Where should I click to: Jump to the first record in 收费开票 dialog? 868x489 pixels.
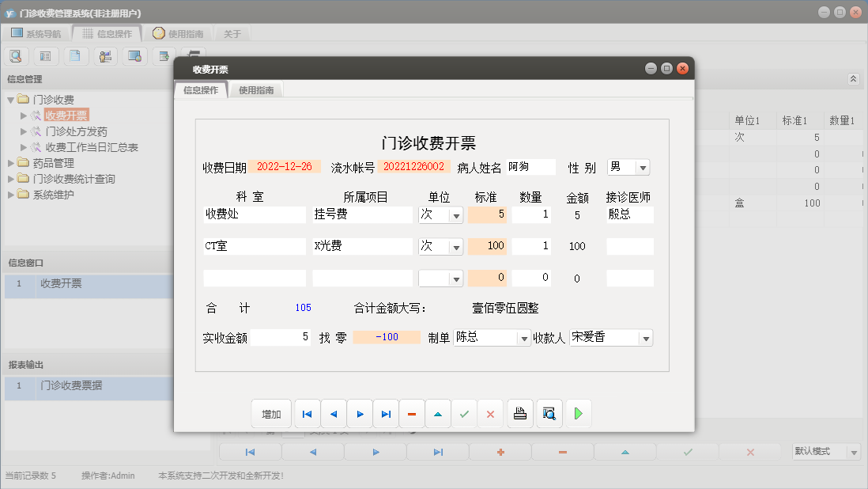pos(307,414)
